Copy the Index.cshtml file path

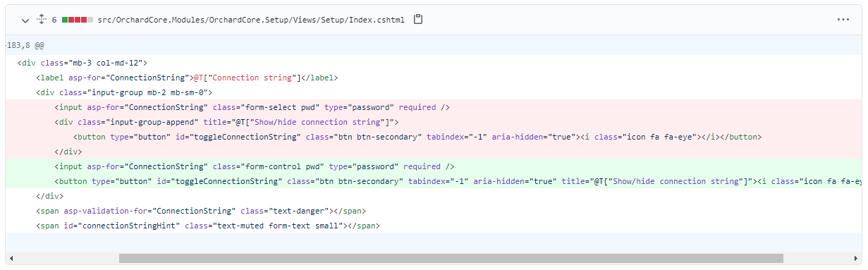click(418, 20)
